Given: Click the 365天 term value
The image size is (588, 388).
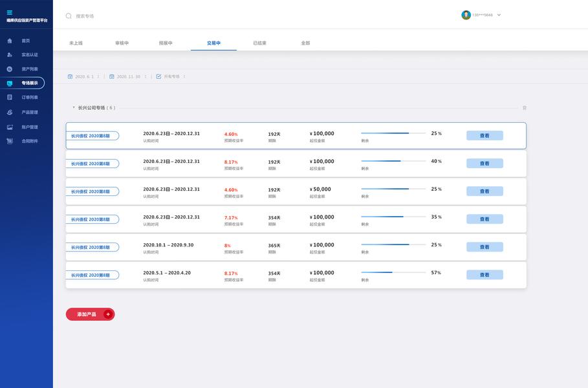Looking at the screenshot, I should pyautogui.click(x=274, y=246).
